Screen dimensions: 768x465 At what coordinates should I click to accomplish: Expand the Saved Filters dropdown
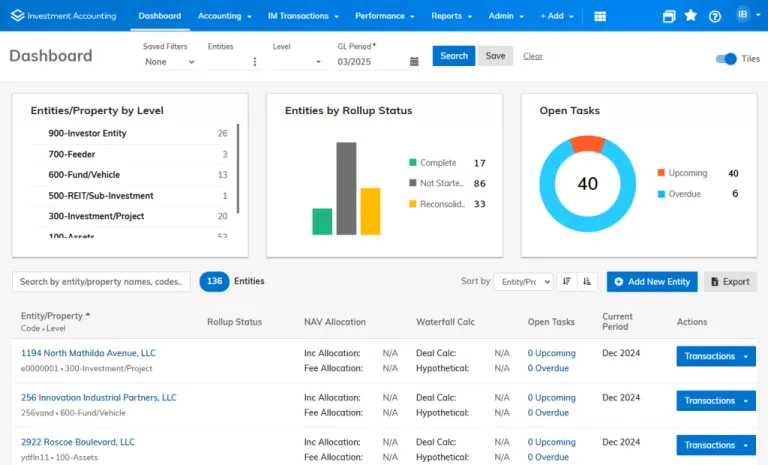click(169, 62)
